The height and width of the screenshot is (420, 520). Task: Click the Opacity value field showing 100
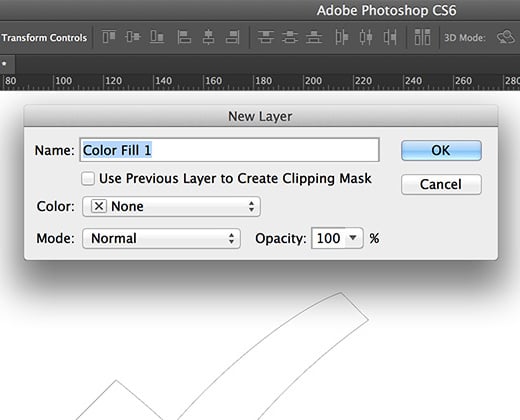328,238
